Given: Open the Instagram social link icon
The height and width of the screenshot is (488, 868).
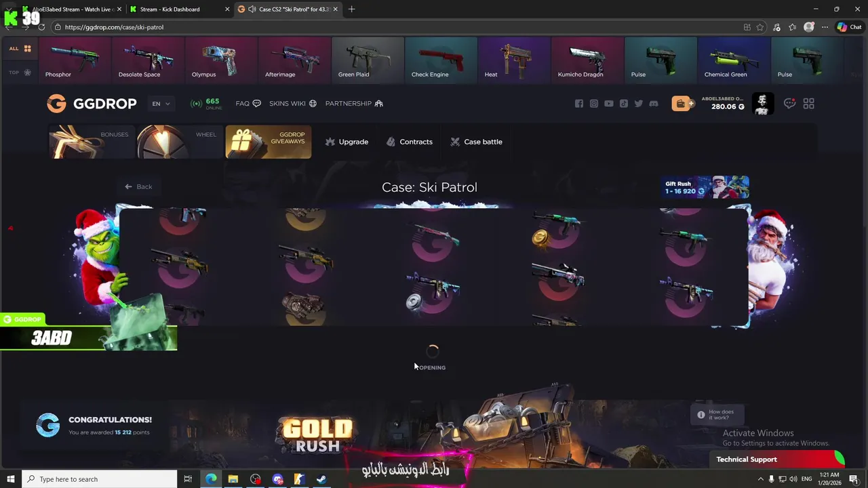Looking at the screenshot, I should coord(594,104).
